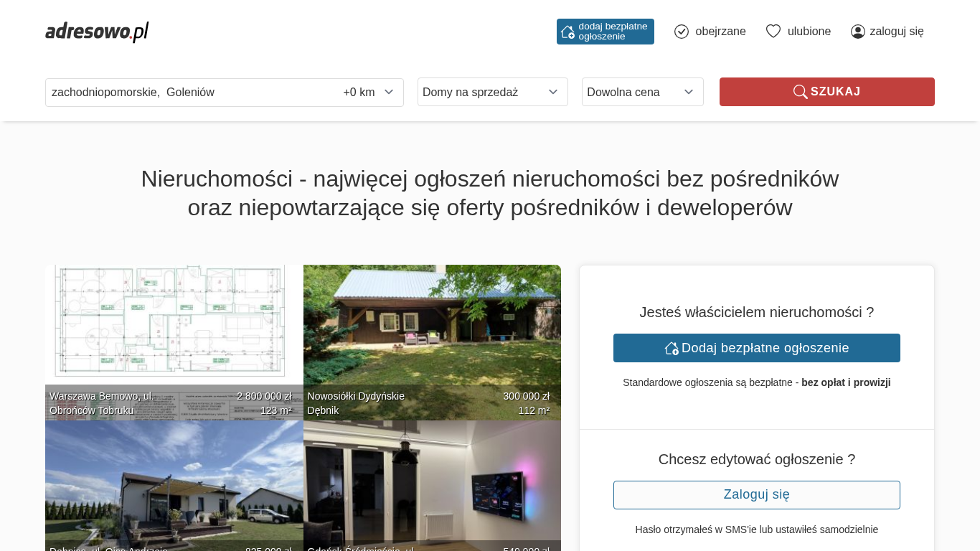Open the Dowolna cena price dropdown
Viewport: 980px width, 551px height.
pos(642,92)
